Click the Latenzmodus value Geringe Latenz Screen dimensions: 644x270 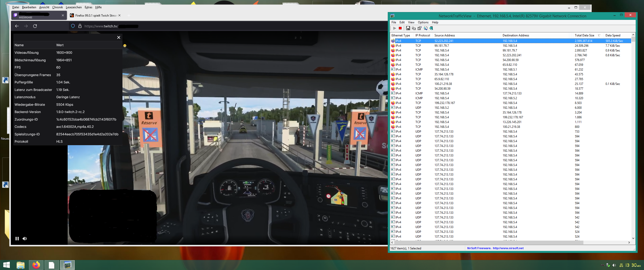point(68,97)
